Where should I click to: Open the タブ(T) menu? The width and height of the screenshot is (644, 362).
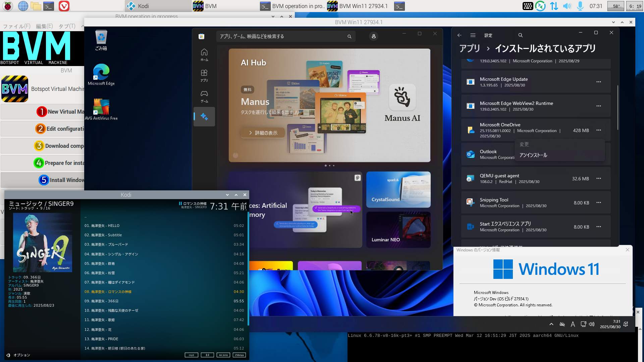(67, 26)
